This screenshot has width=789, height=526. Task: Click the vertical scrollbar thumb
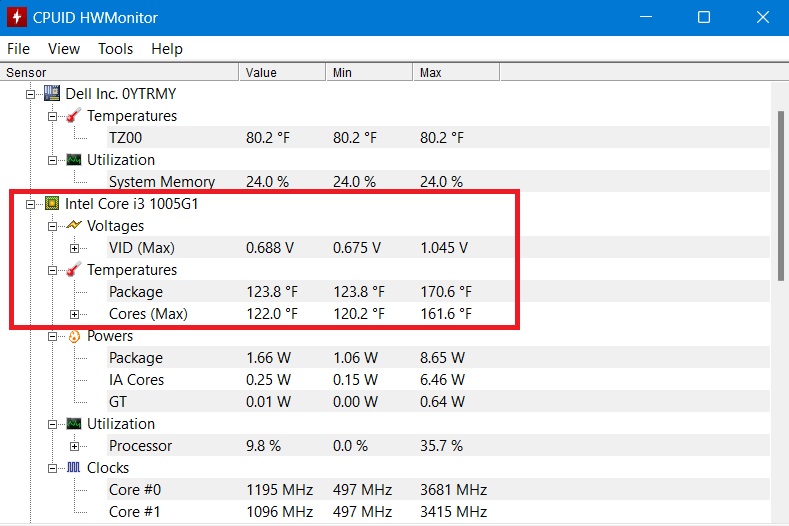[x=780, y=196]
